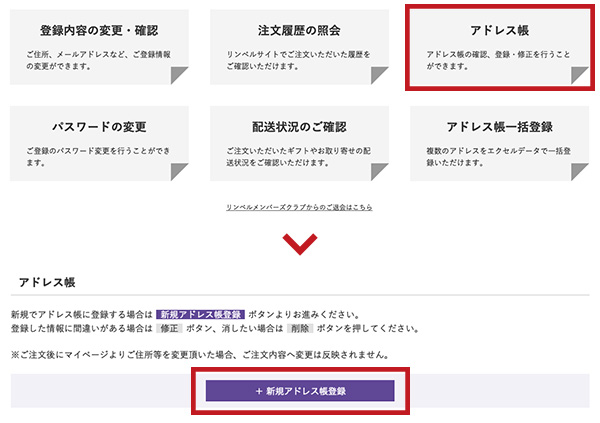The height and width of the screenshot is (423, 600).
Task: Click the ※ご注文後に notice text
Action: pyautogui.click(x=200, y=355)
